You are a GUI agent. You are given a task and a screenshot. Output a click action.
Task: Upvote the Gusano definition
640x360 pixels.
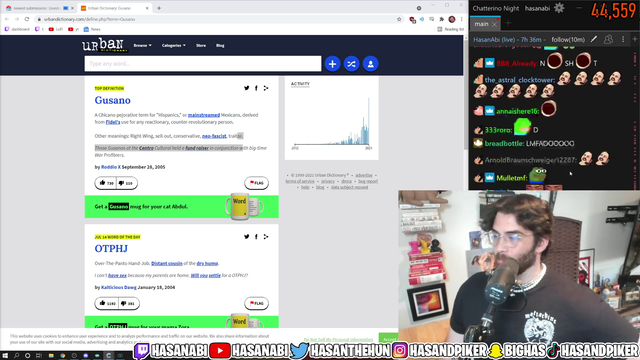106,183
